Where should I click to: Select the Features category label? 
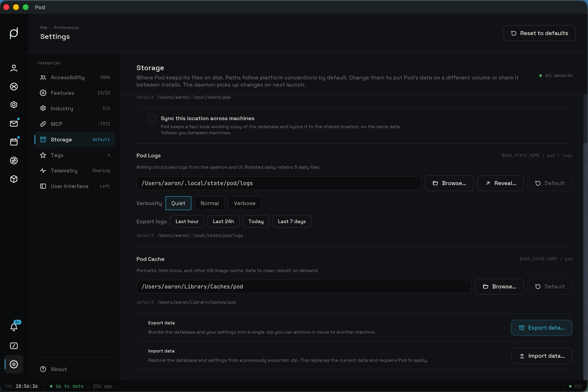point(62,93)
